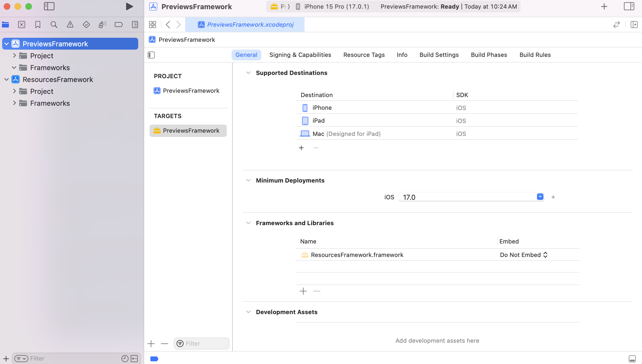The height and width of the screenshot is (364, 642).
Task: Run the project with the play button
Action: click(129, 6)
